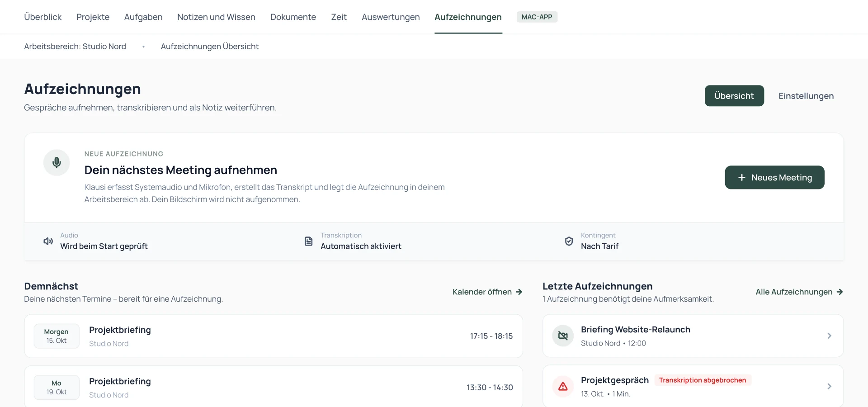Click breadcrumb Arbeitsbereich: Studio Nord
868x407 pixels.
click(x=75, y=46)
